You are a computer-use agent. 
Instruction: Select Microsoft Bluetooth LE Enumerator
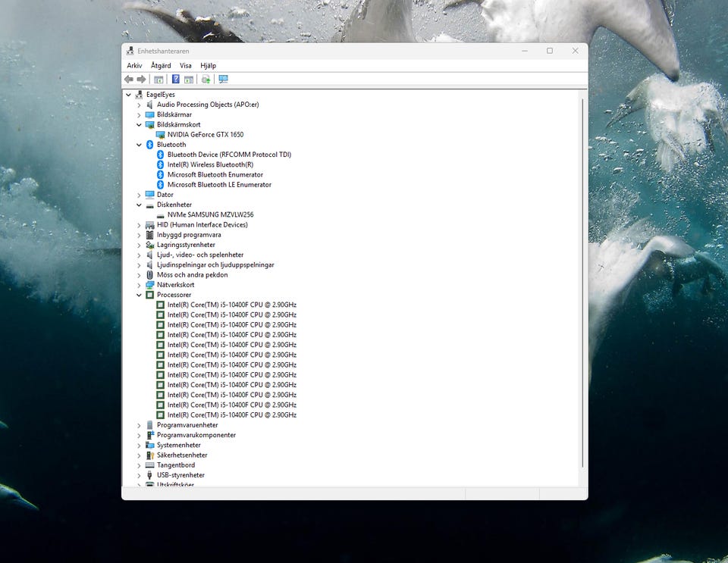[219, 185]
